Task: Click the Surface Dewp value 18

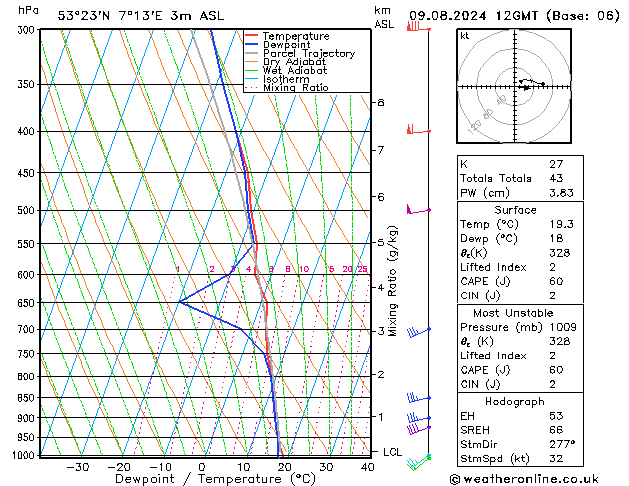Action: pyautogui.click(x=556, y=238)
